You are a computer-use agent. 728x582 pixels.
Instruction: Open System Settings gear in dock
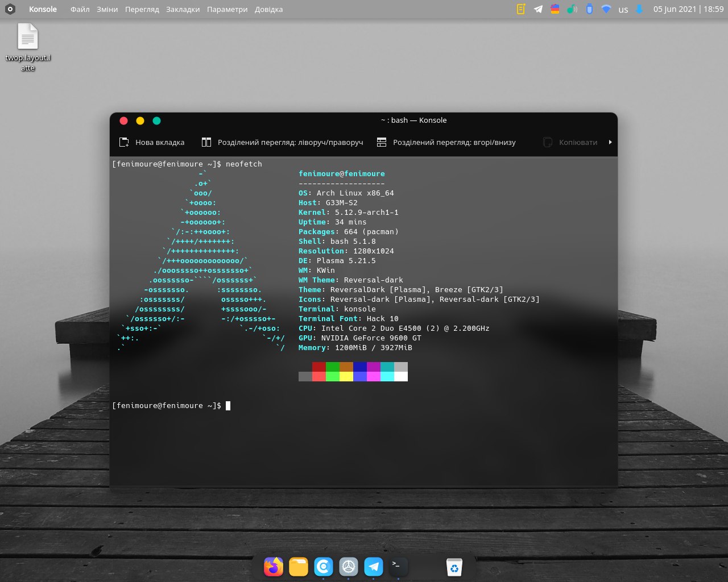pyautogui.click(x=349, y=566)
